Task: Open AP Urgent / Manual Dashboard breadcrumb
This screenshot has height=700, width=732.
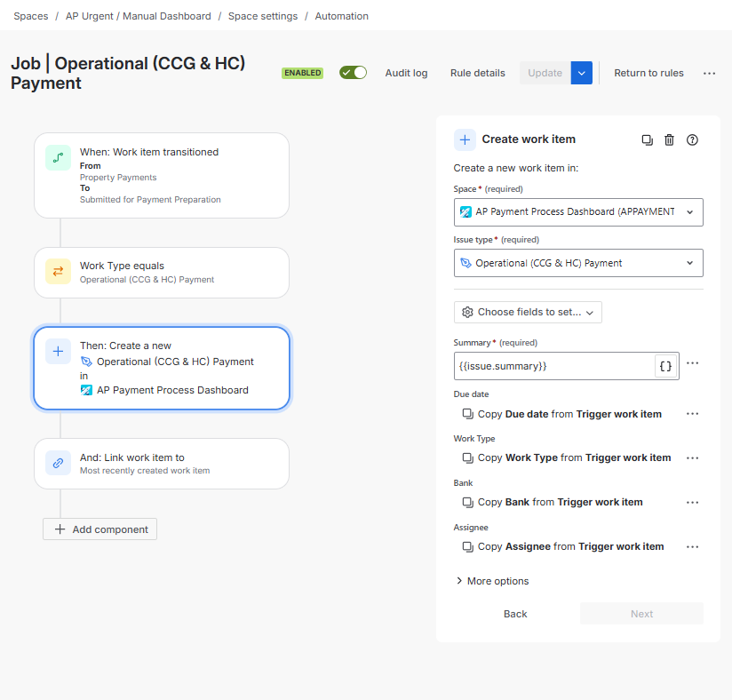Action: pyautogui.click(x=139, y=16)
